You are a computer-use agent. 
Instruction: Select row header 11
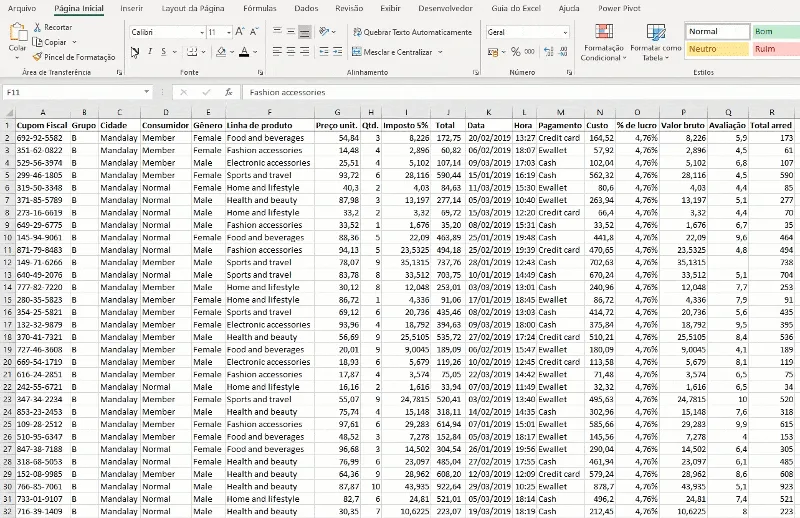point(8,250)
